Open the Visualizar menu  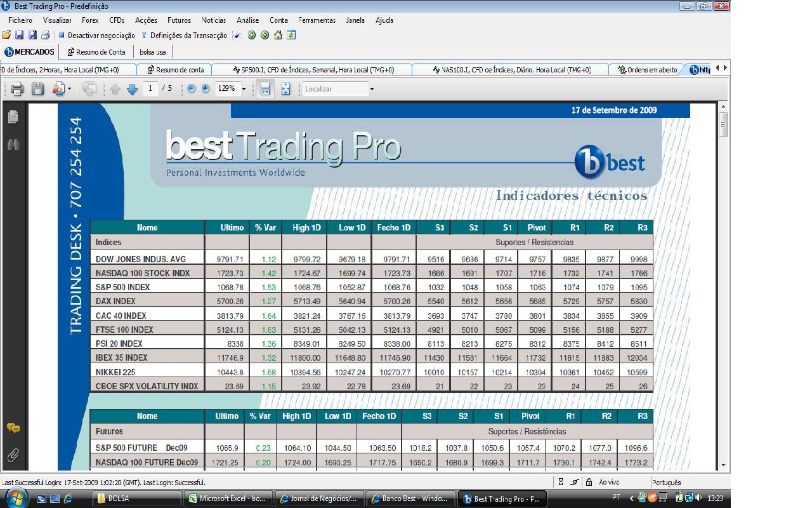click(x=57, y=20)
